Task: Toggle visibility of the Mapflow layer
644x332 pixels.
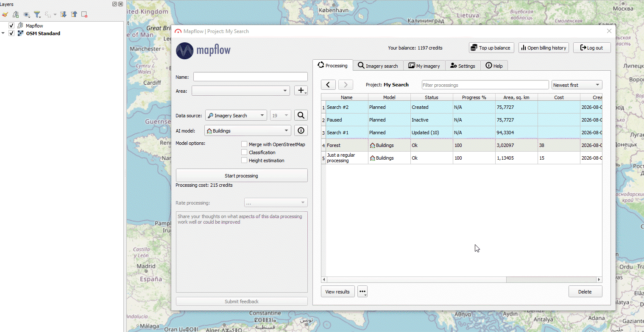Action: pyautogui.click(x=11, y=26)
